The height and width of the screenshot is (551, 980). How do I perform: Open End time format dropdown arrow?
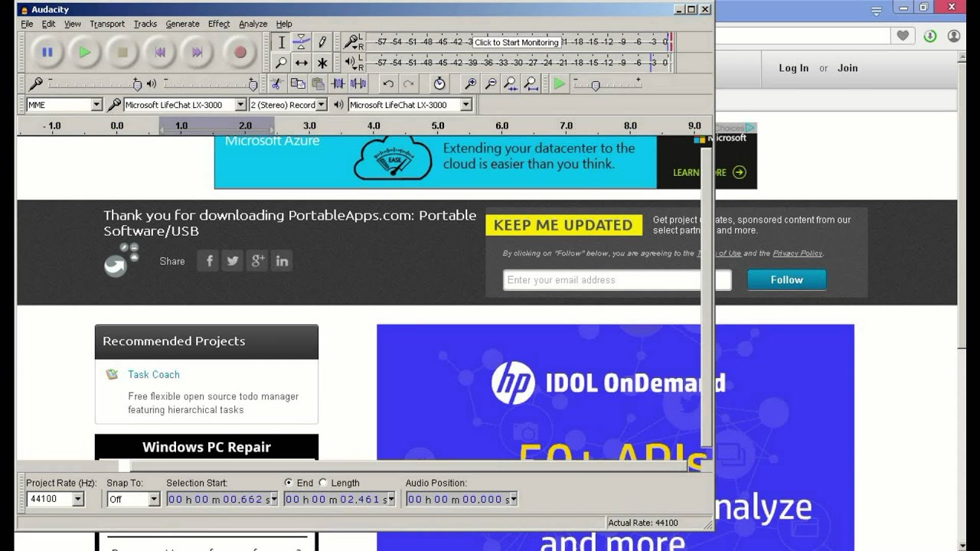coord(391,499)
